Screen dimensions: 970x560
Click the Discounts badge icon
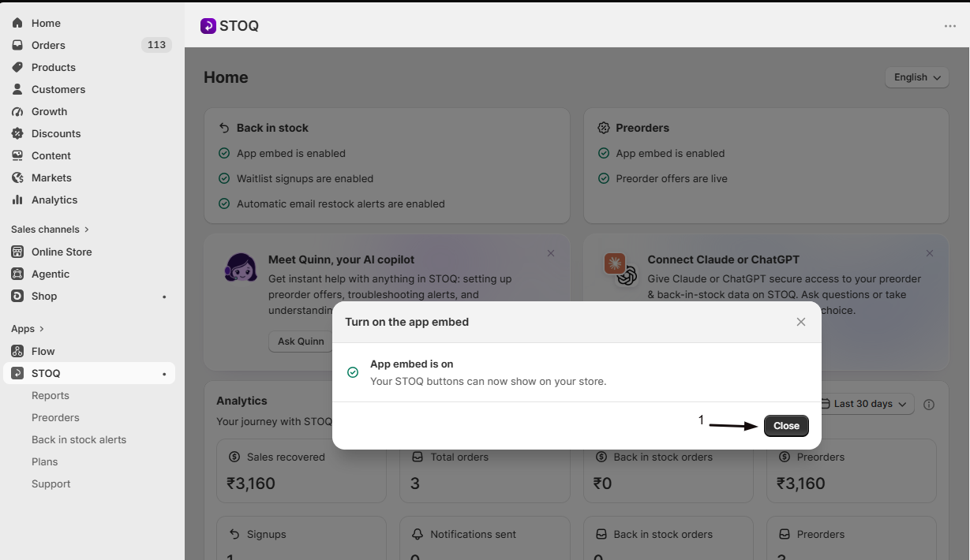pyautogui.click(x=17, y=133)
